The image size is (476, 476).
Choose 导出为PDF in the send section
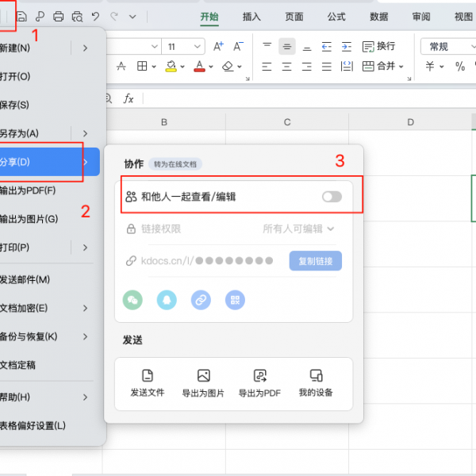point(259,382)
